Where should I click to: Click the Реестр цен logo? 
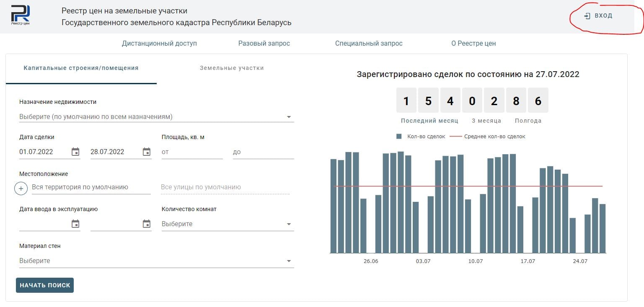20,15
